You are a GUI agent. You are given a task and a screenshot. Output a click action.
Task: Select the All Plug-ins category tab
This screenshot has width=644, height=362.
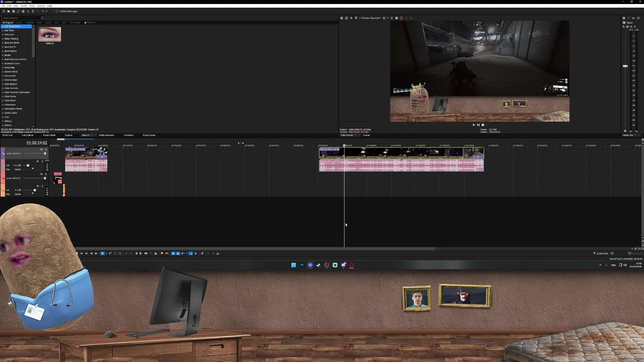pyautogui.click(x=8, y=23)
